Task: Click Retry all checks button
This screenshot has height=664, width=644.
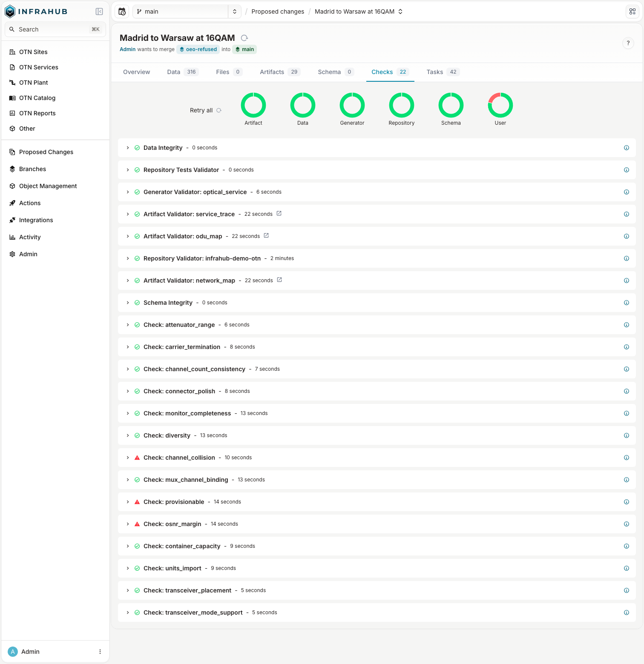Action: [205, 110]
